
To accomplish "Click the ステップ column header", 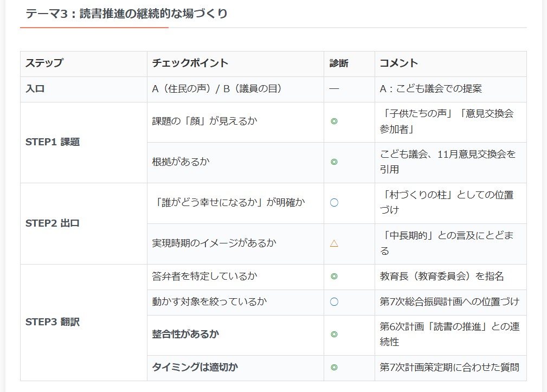I will coord(44,63).
